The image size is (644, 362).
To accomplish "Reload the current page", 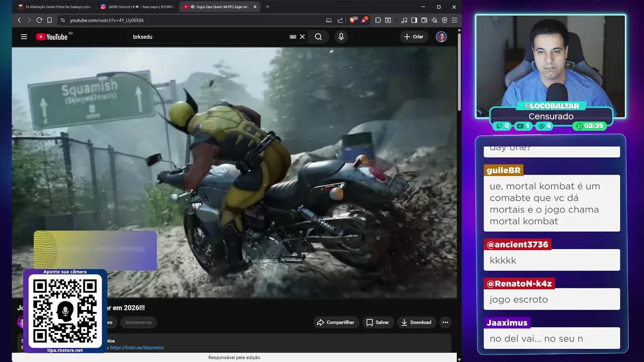I will (x=39, y=20).
